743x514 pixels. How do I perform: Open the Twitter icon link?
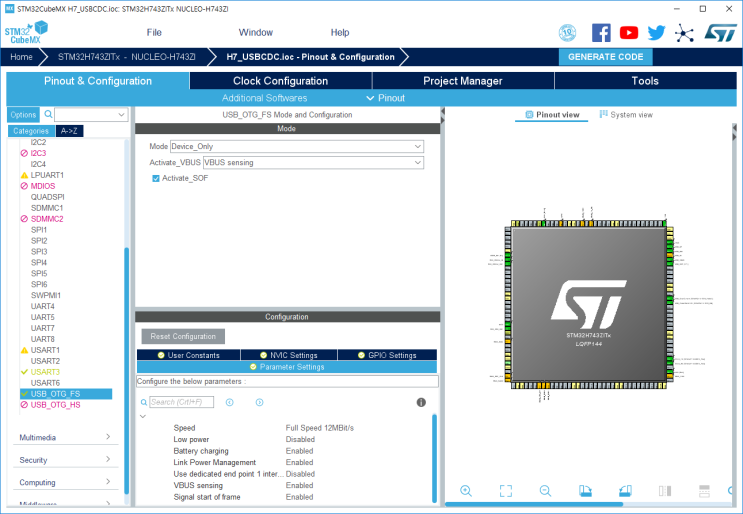(656, 33)
